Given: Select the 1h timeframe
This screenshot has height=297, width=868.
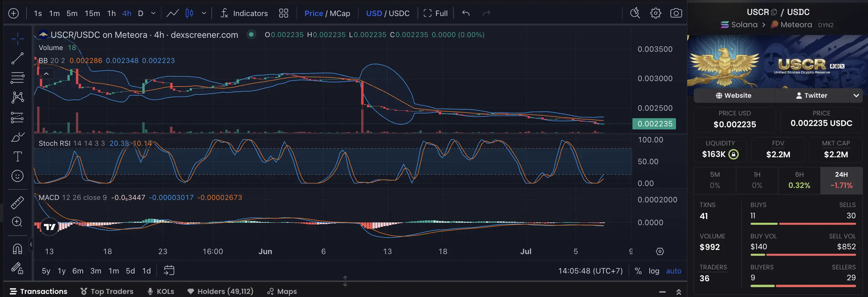Looking at the screenshot, I should tap(111, 13).
